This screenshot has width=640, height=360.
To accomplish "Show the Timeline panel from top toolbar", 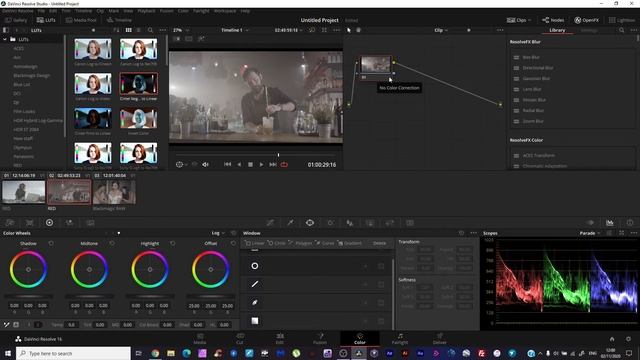I will [119, 20].
